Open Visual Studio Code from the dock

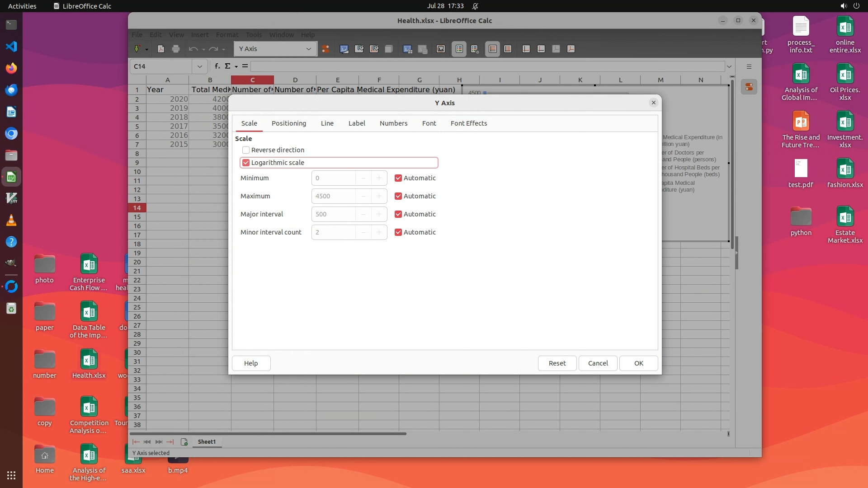click(x=11, y=46)
